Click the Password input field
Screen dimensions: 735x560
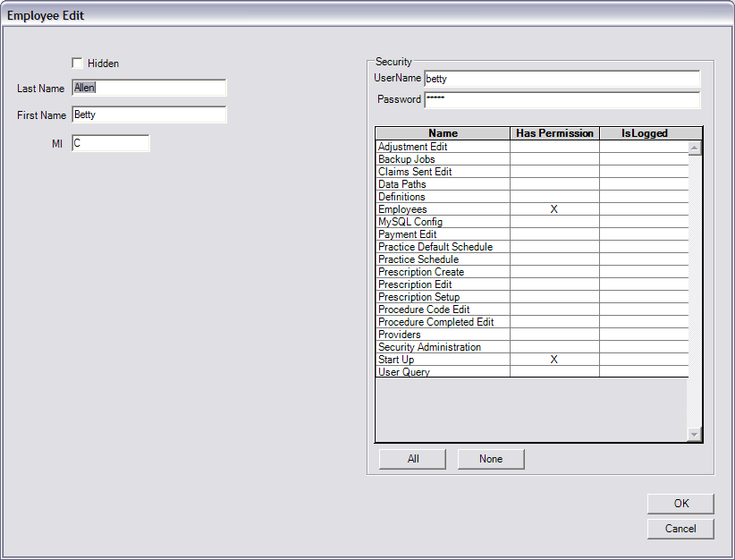point(562,100)
